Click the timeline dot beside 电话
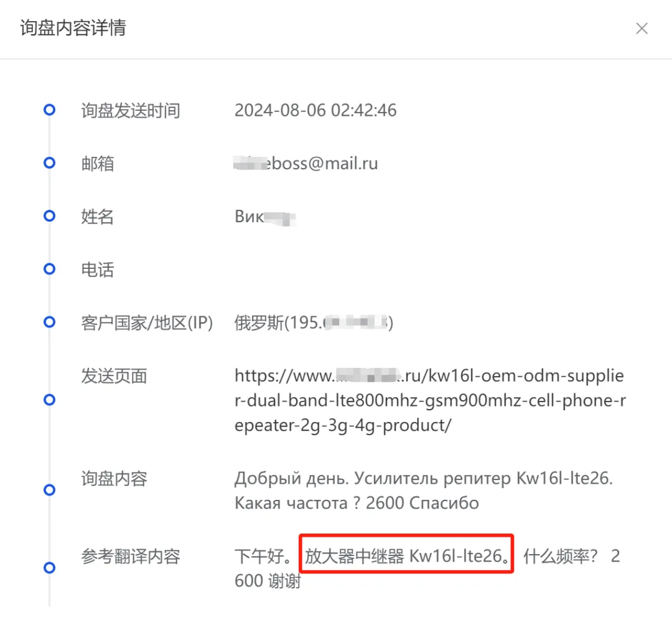This screenshot has height=622, width=672. pos(50,269)
